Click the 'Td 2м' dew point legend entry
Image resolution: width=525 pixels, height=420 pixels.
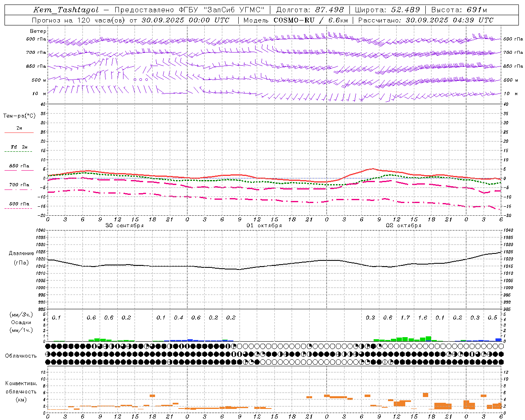click(19, 147)
